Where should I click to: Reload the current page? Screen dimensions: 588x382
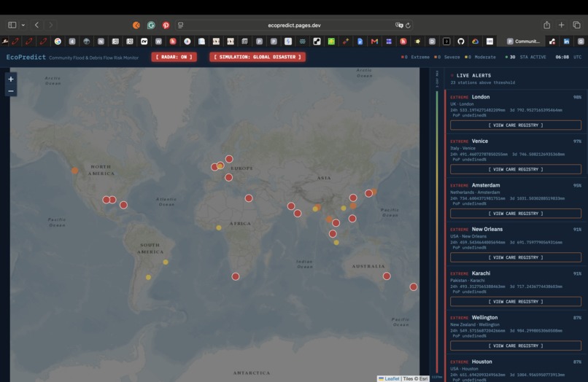[x=408, y=25]
